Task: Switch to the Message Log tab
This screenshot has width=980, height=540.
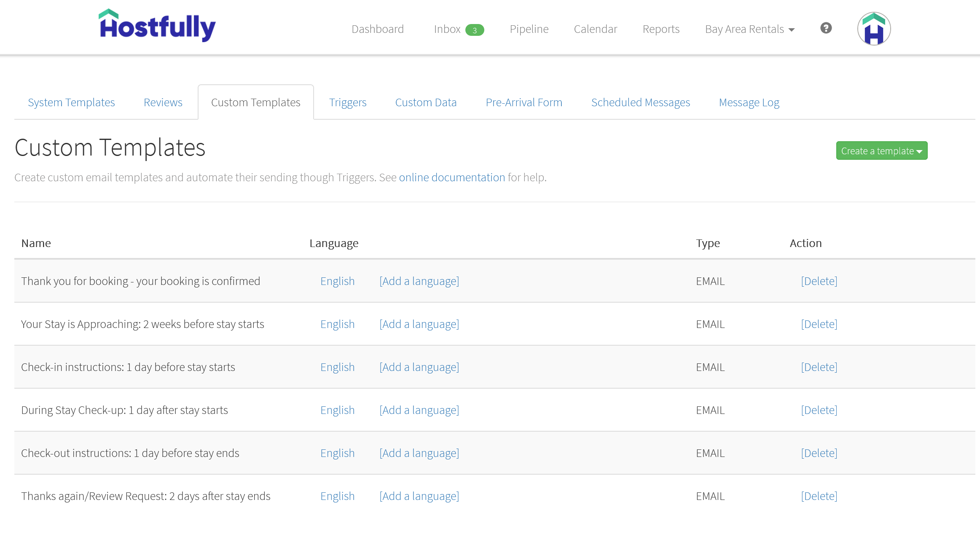Action: point(749,102)
